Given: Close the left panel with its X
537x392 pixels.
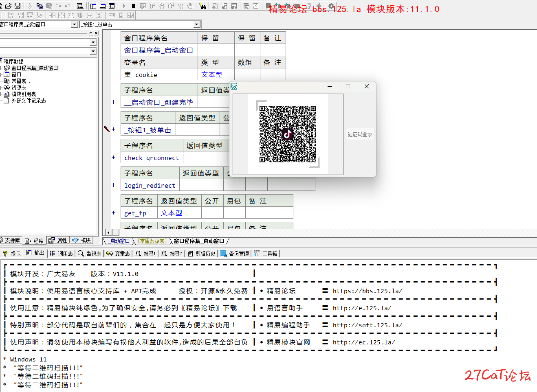Looking at the screenshot, I should (96, 33).
